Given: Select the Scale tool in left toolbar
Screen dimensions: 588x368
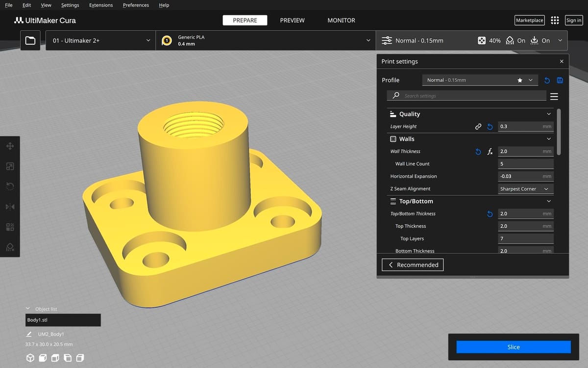Looking at the screenshot, I should pyautogui.click(x=10, y=166).
